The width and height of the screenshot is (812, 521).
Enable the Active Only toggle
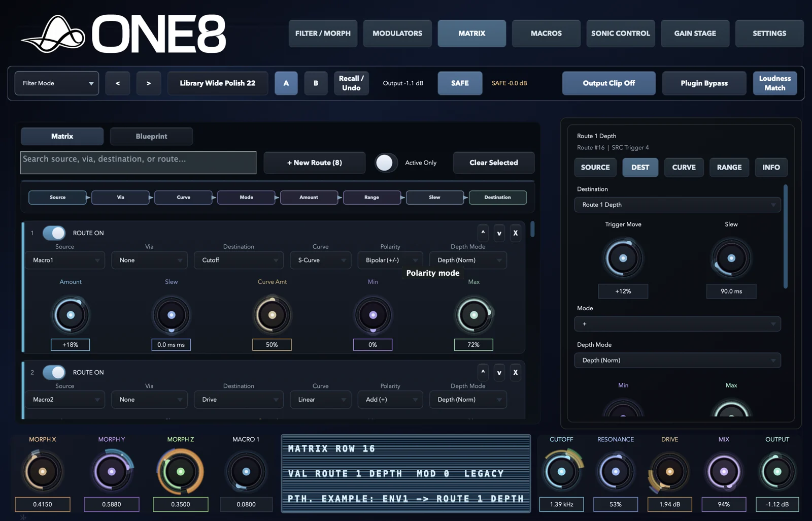pyautogui.click(x=386, y=162)
